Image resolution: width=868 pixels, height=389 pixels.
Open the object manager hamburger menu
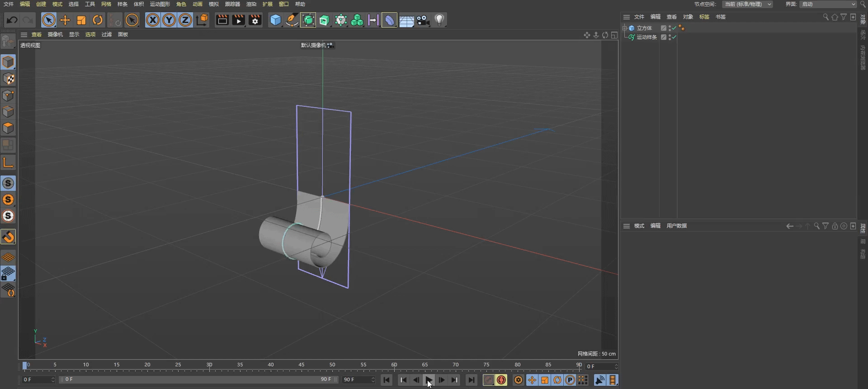click(x=627, y=17)
